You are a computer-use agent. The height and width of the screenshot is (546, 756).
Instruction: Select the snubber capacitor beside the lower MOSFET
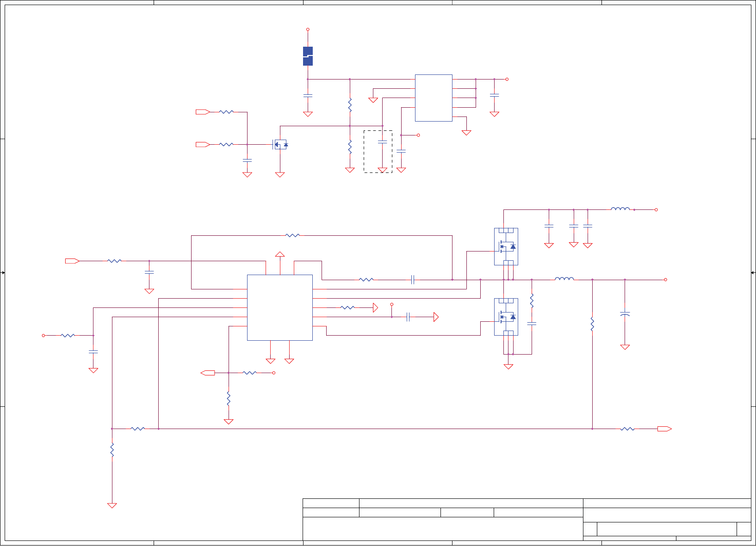click(532, 324)
